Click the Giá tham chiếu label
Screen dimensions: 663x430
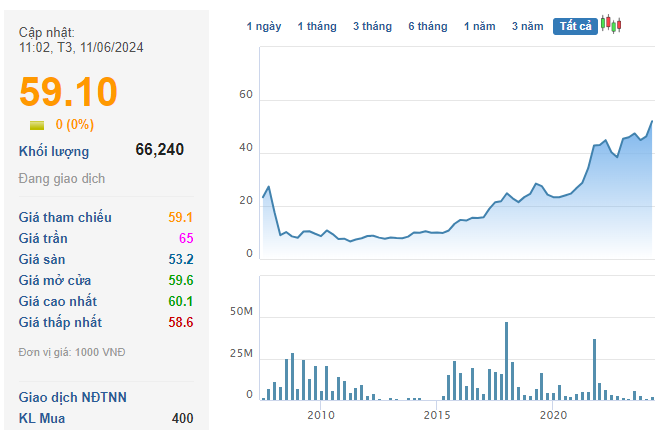coord(65,218)
